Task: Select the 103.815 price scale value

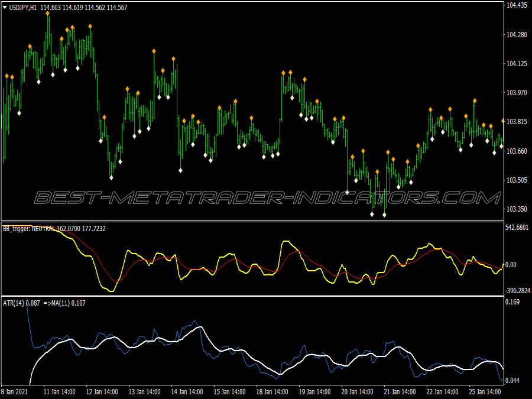Action: click(x=517, y=122)
